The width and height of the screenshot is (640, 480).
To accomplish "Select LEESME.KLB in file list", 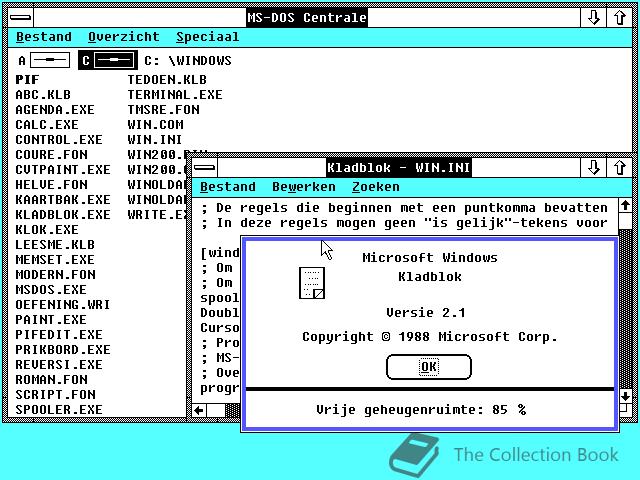I will click(55, 244).
